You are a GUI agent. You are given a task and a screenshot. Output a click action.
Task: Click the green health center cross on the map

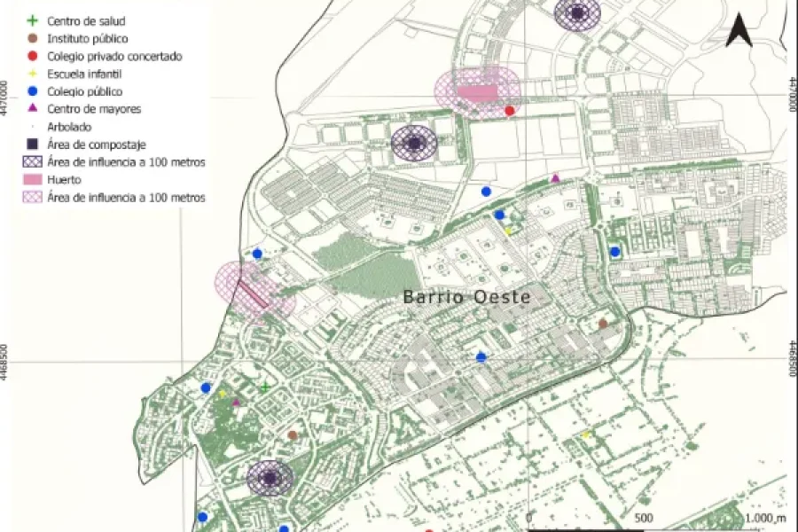pos(264,387)
